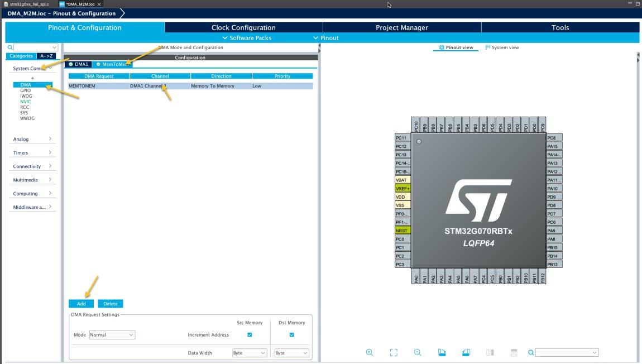Screen dimensions: 642x364
Task: Click the PA10 pin on the chip
Action: point(554,188)
